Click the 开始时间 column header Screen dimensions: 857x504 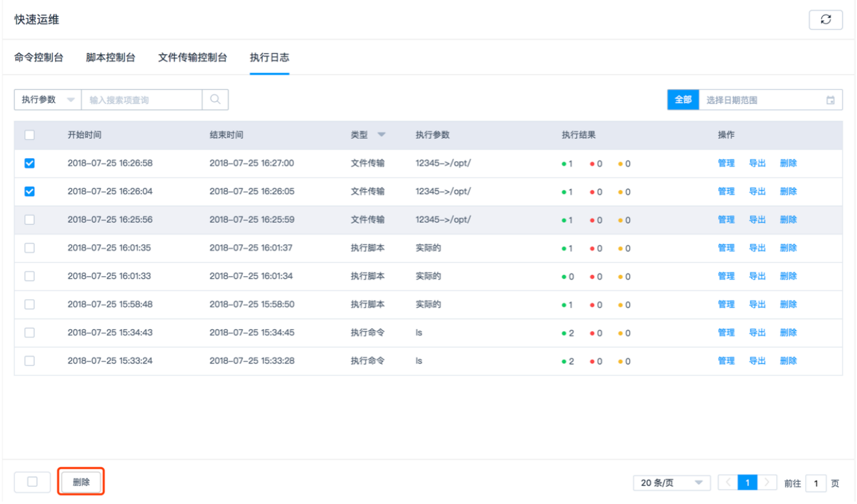[85, 135]
